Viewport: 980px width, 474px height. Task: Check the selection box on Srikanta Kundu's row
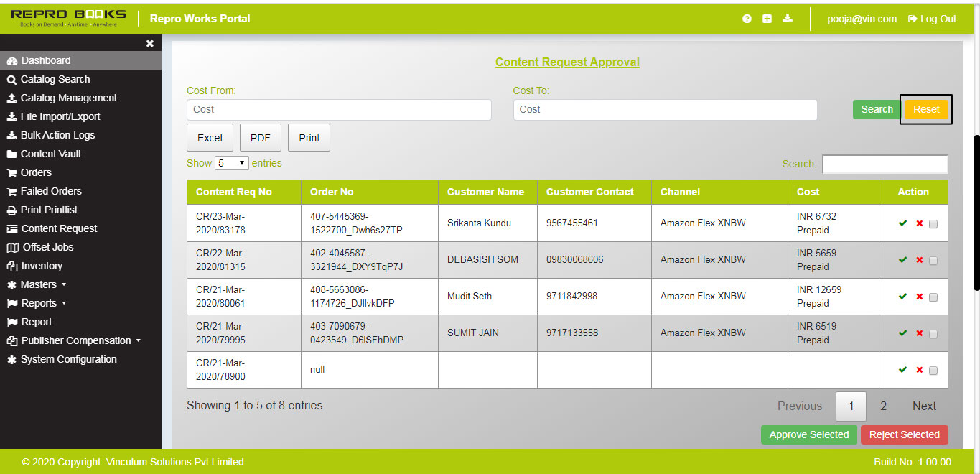tap(933, 224)
